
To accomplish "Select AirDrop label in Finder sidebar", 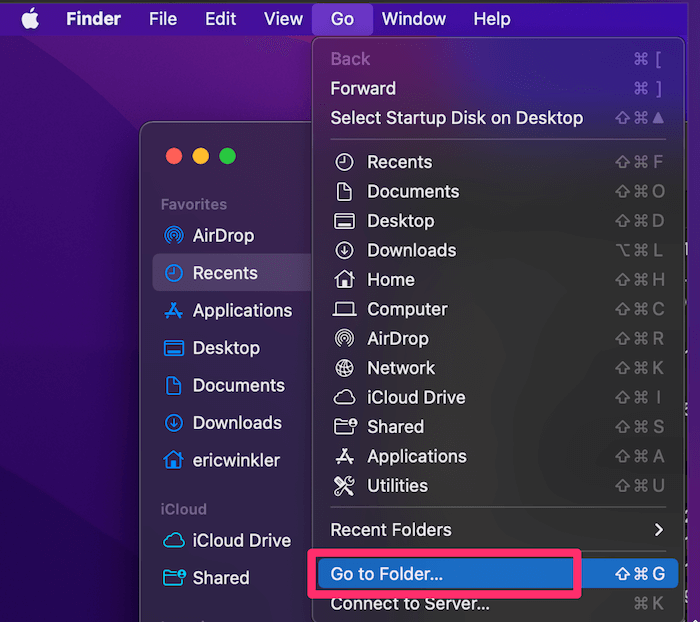I will [223, 235].
